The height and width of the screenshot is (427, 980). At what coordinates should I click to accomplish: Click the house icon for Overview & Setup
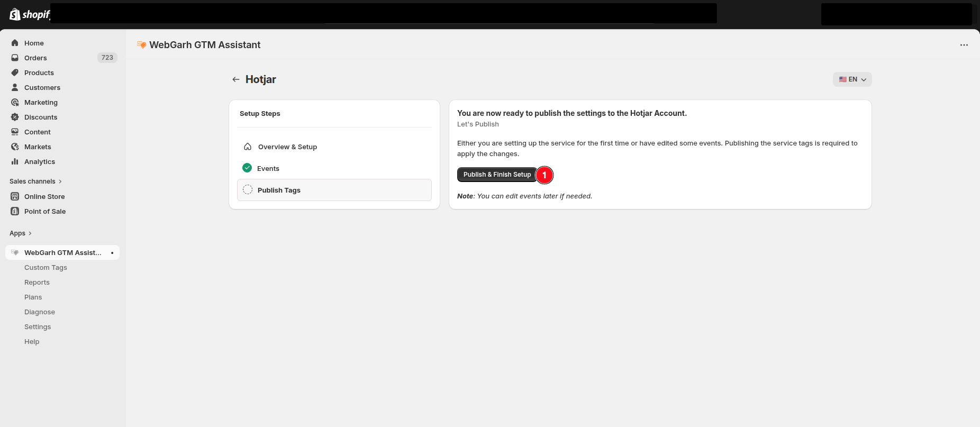248,147
